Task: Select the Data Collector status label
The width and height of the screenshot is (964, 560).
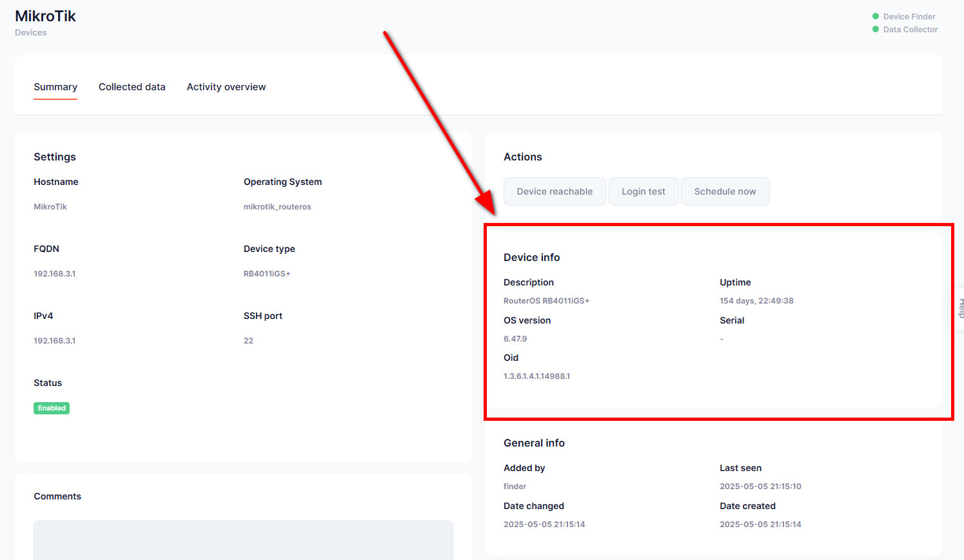Action: (x=910, y=30)
